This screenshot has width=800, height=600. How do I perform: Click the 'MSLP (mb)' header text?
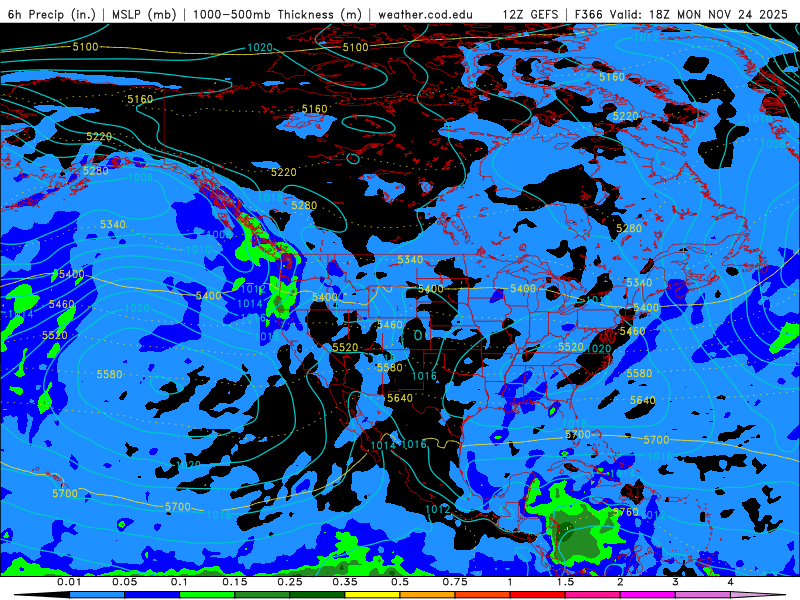point(144,14)
